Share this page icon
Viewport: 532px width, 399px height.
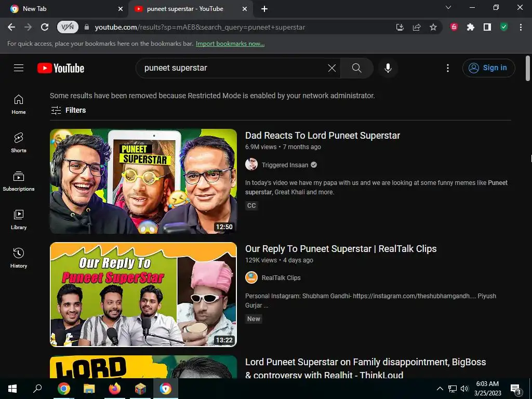point(417,27)
